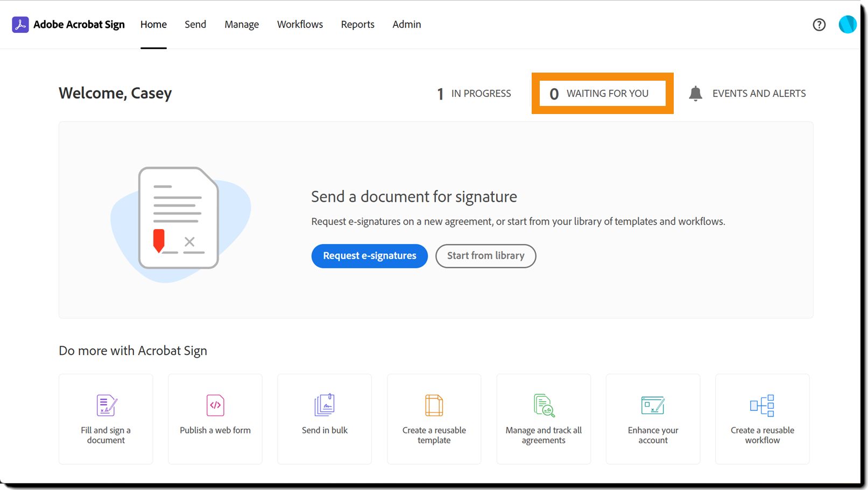Open the help question mark icon
The width and height of the screenshot is (868, 490).
point(819,25)
